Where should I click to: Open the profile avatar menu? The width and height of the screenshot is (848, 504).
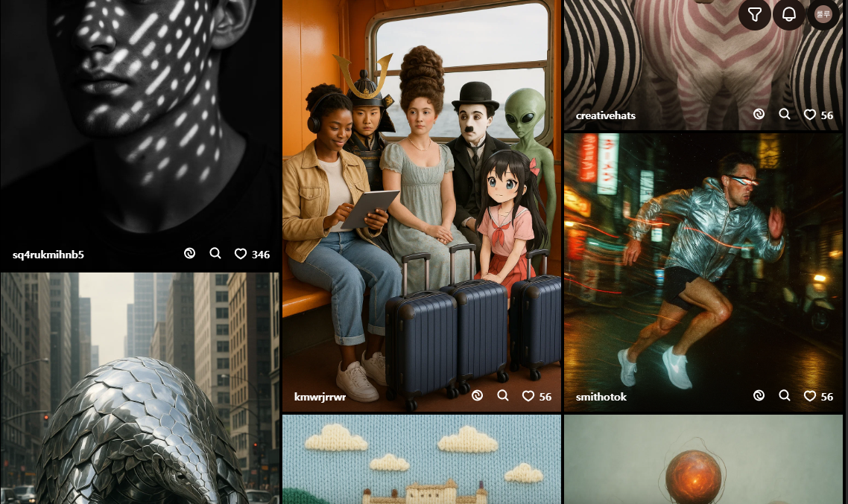[823, 14]
